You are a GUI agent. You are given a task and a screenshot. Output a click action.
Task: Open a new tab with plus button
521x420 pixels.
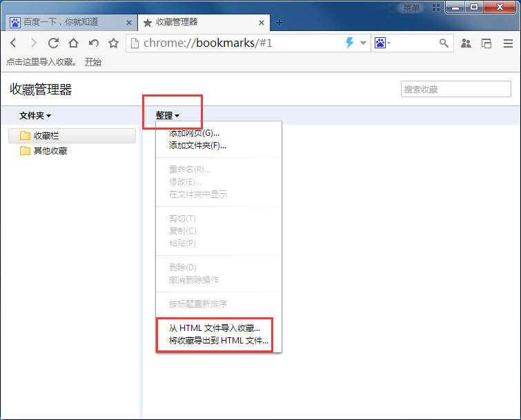click(279, 23)
